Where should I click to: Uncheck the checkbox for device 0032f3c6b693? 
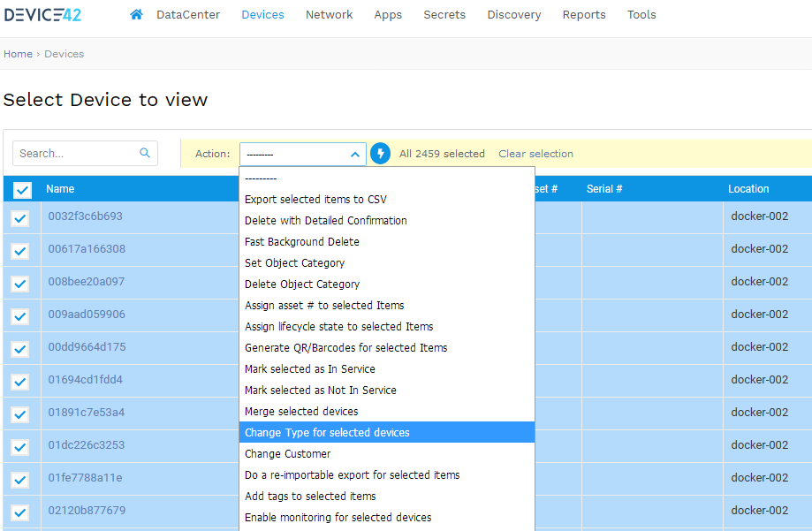point(21,218)
